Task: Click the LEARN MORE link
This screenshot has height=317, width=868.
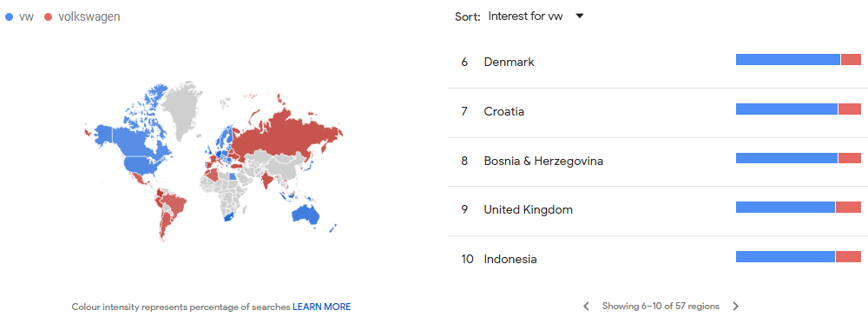Action: 322,307
